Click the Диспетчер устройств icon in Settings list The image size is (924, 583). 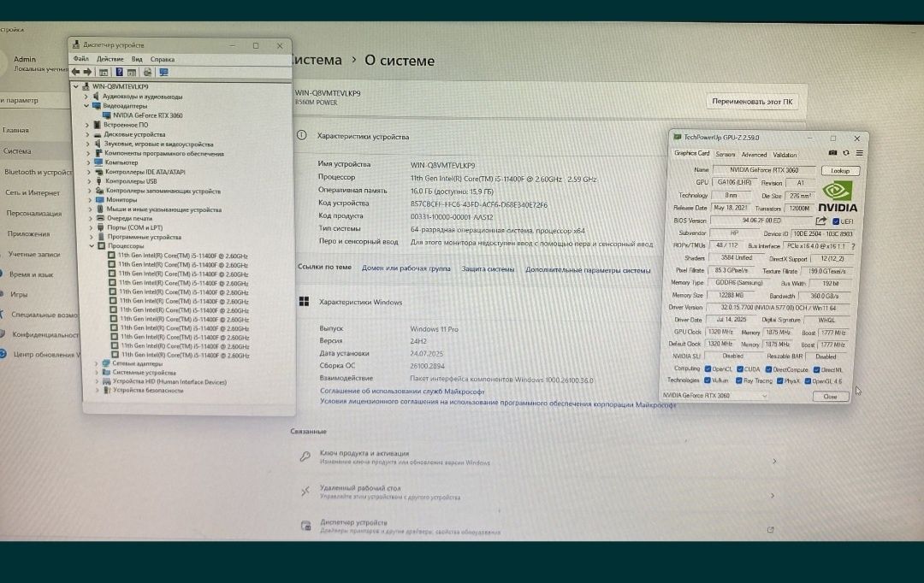click(305, 525)
